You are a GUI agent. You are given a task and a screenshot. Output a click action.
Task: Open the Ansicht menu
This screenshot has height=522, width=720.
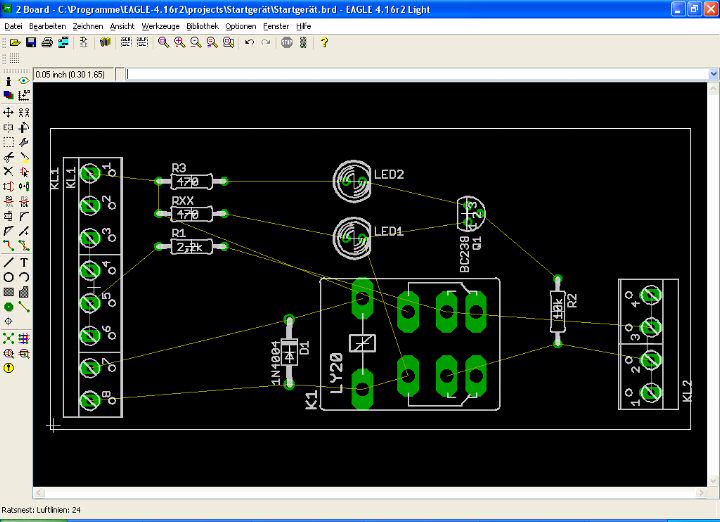click(x=122, y=25)
